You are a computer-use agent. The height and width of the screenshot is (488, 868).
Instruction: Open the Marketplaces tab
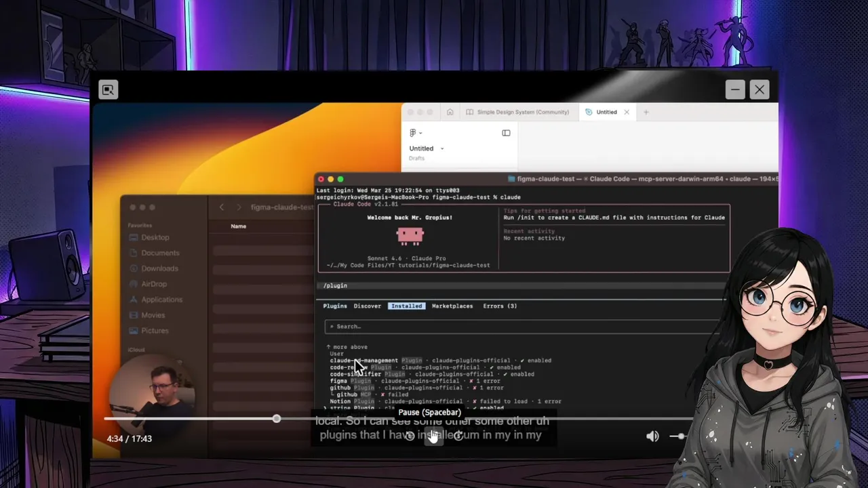[452, 306]
